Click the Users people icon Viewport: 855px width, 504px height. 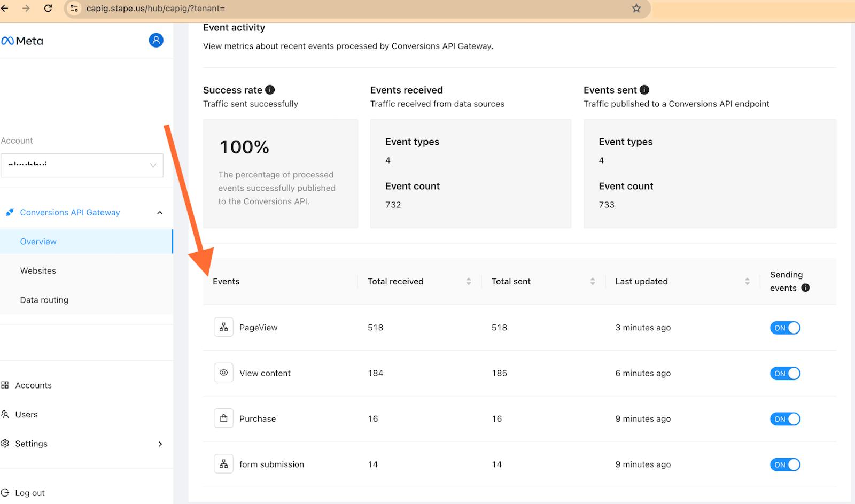pos(5,414)
